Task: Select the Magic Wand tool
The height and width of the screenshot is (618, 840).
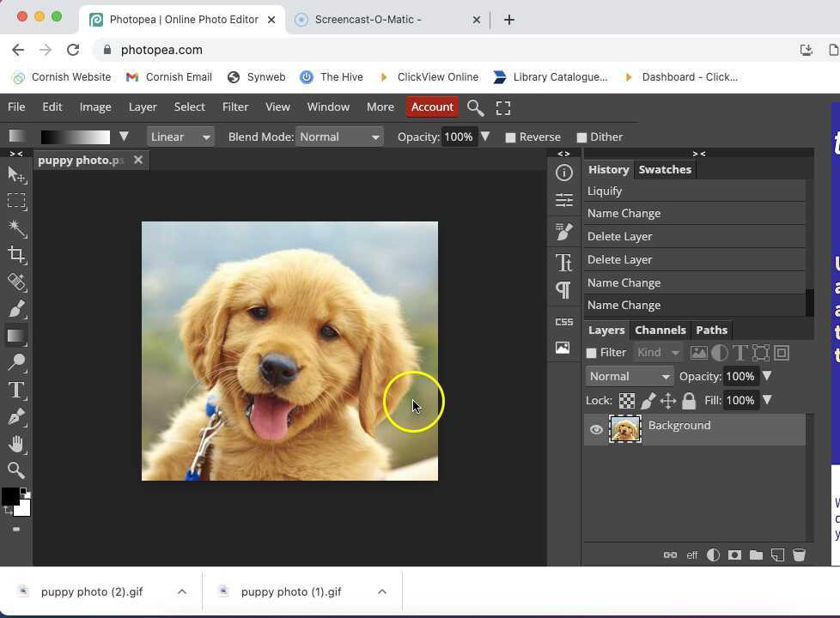Action: point(16,228)
